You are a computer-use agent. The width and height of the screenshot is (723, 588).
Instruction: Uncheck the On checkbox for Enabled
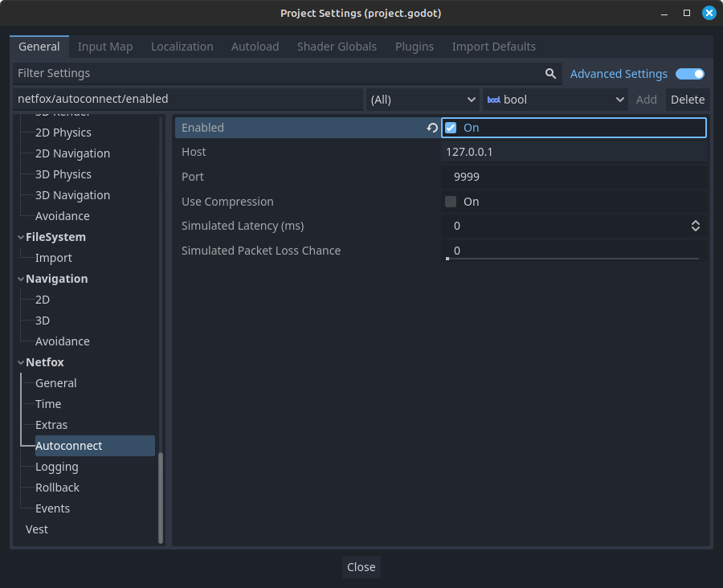click(450, 127)
